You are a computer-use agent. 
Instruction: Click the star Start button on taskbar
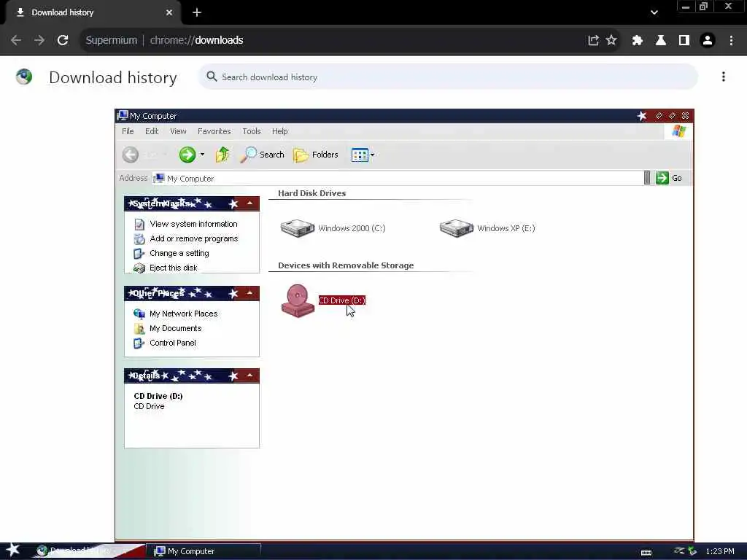13,550
